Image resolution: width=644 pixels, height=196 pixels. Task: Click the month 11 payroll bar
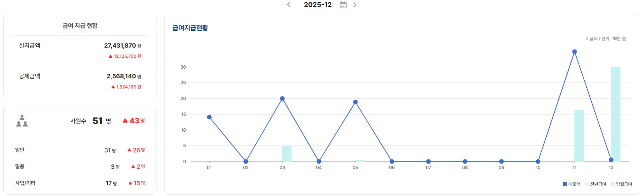tap(579, 135)
